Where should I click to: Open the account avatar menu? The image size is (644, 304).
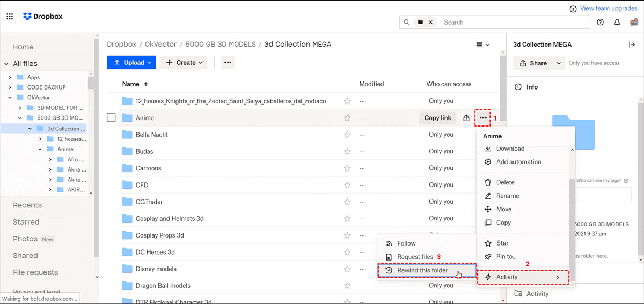(634, 22)
